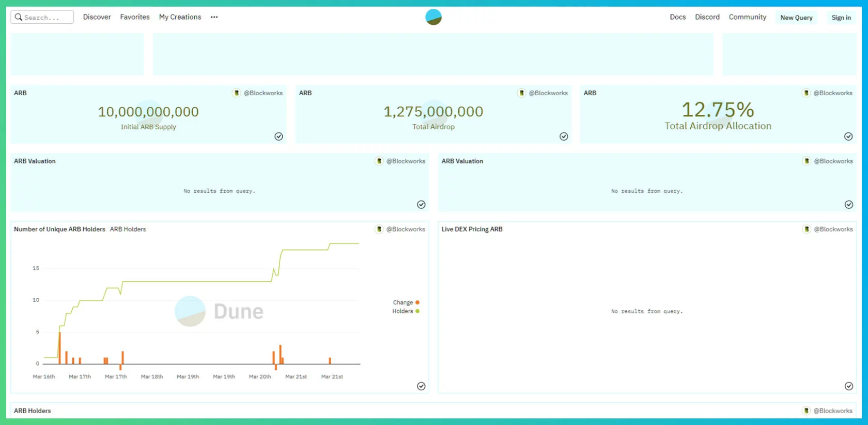Click the orange Change legend dot
The height and width of the screenshot is (425, 868).
point(417,302)
